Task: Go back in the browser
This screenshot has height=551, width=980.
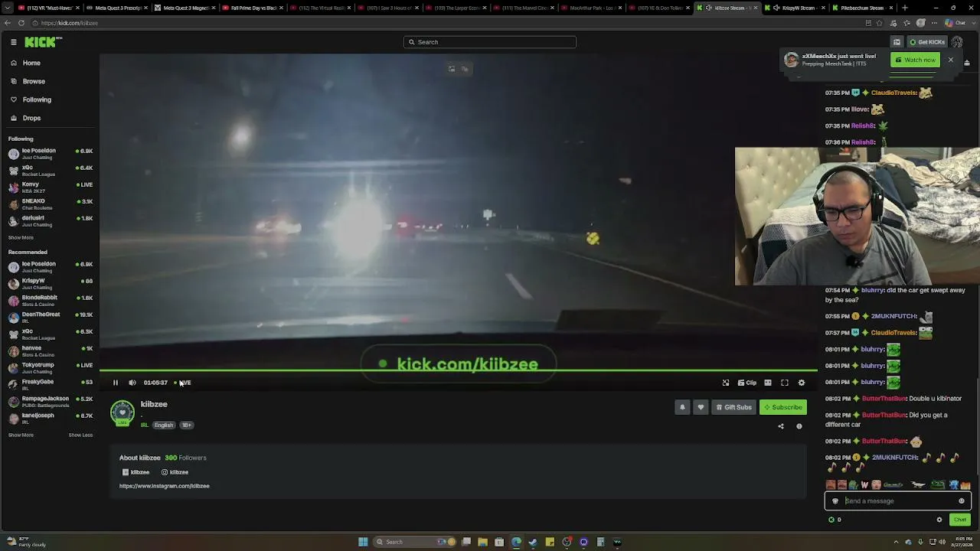Action: [8, 23]
